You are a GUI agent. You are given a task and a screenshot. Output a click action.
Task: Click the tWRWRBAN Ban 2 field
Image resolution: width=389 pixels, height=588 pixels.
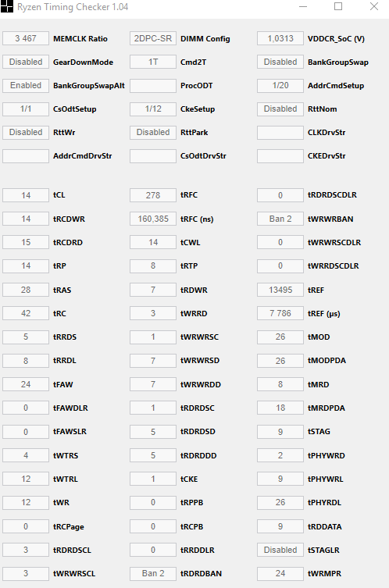coord(280,219)
